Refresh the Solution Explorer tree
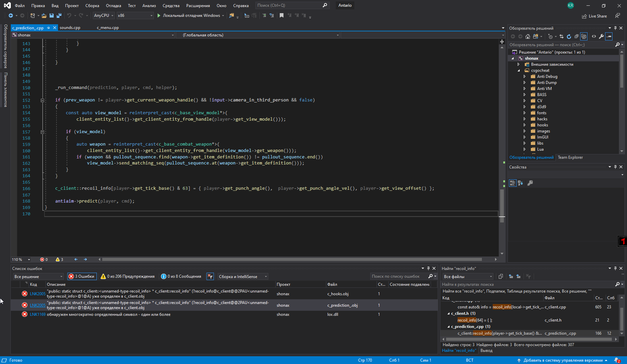627x364 pixels. coord(569,36)
